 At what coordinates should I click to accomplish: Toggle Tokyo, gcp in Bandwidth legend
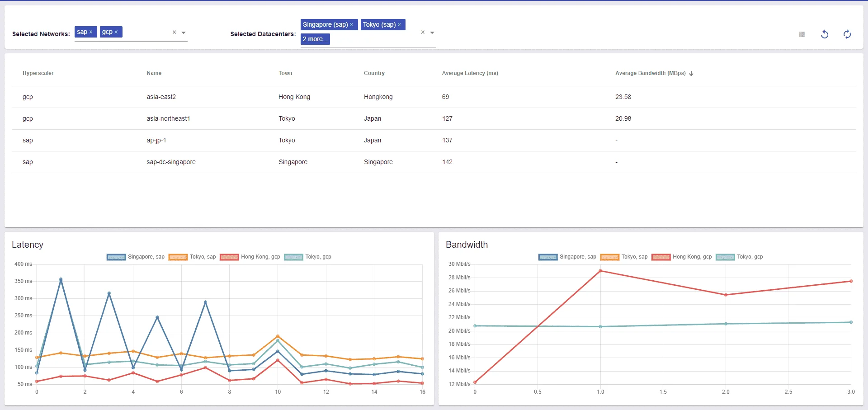pyautogui.click(x=740, y=257)
